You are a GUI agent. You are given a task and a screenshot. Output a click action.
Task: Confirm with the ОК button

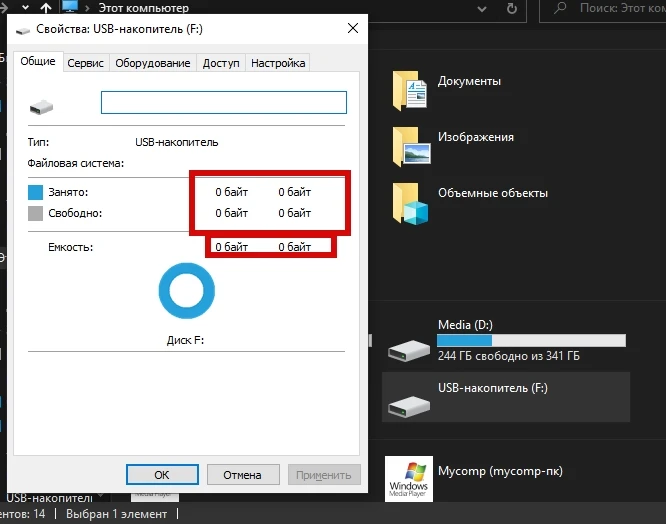[162, 474]
